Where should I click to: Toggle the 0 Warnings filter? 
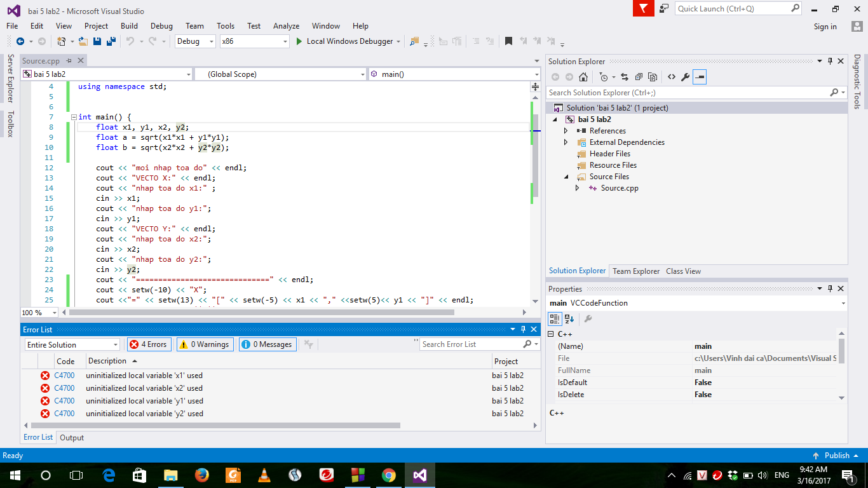click(205, 344)
